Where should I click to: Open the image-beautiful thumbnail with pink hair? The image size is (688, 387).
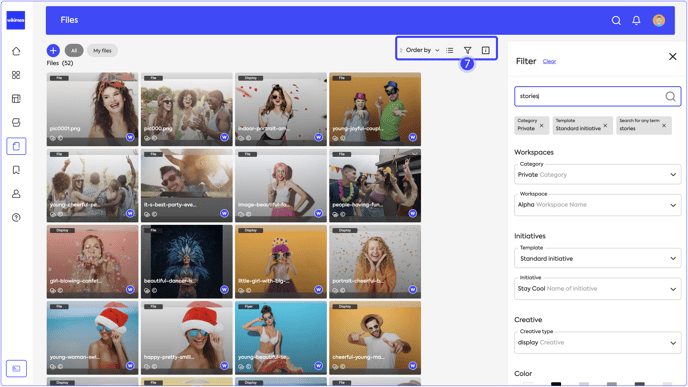(x=281, y=186)
